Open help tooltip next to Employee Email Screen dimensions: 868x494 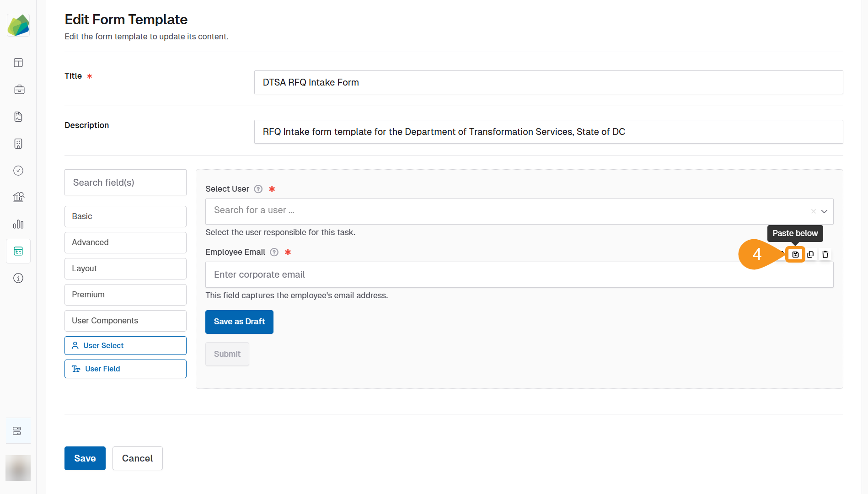coord(274,252)
